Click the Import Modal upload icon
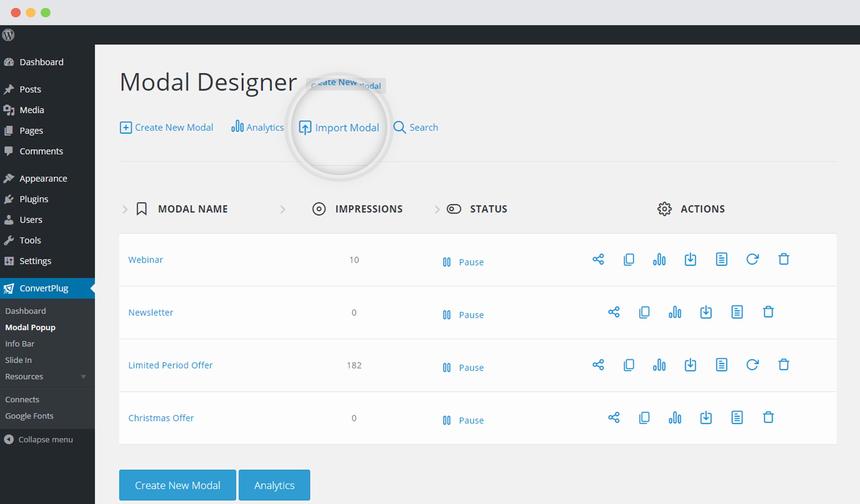Viewport: 860px width, 504px height. (304, 127)
